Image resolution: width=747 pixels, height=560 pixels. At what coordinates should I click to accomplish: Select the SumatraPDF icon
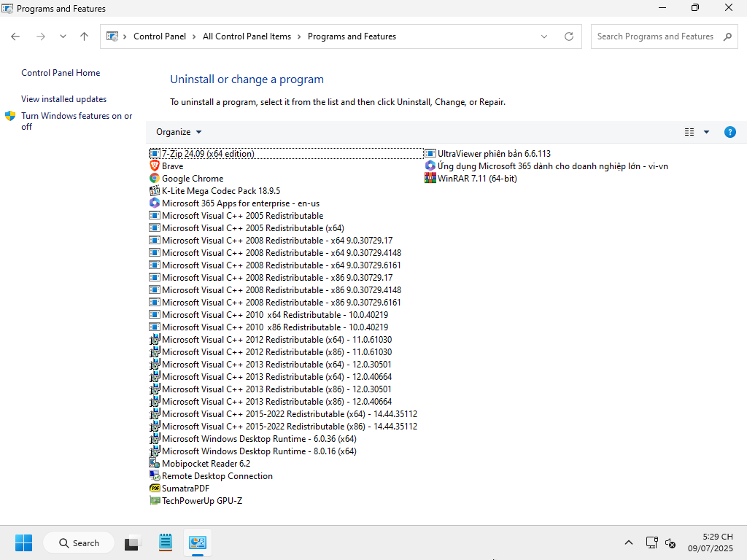(x=155, y=489)
